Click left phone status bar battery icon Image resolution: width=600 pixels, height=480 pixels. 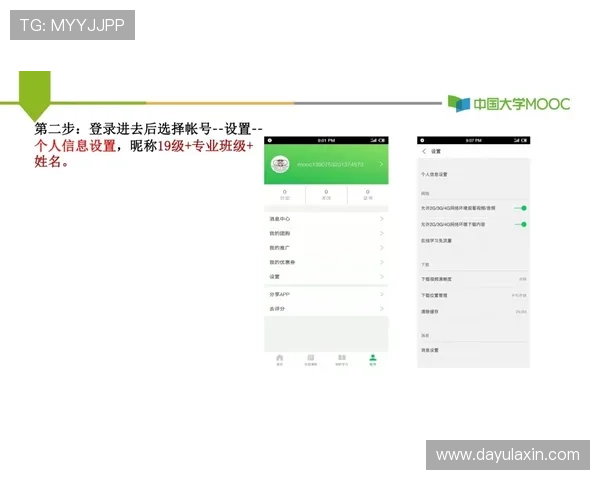[382, 140]
